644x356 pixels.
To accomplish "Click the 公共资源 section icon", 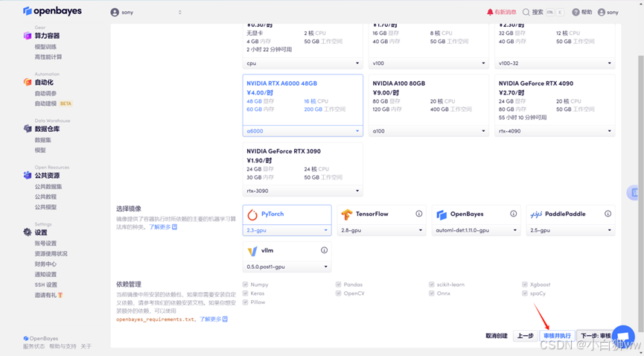I will (x=28, y=176).
